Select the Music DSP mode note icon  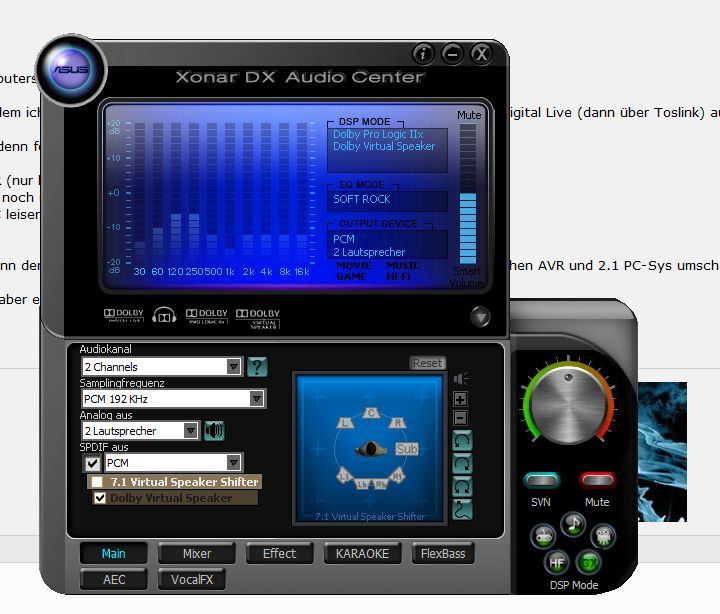[x=573, y=524]
